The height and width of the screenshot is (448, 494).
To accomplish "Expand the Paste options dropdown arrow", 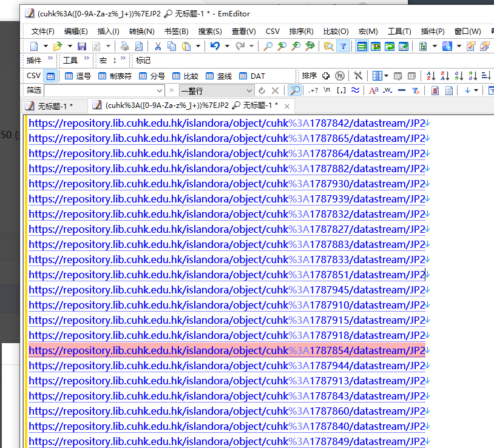I will pos(198,47).
